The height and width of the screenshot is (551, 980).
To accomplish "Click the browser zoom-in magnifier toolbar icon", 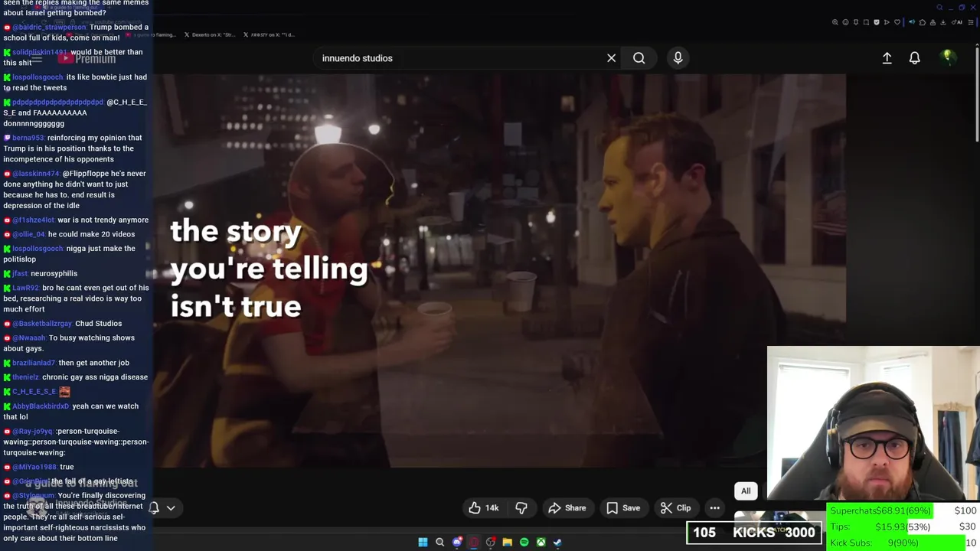I will (835, 22).
